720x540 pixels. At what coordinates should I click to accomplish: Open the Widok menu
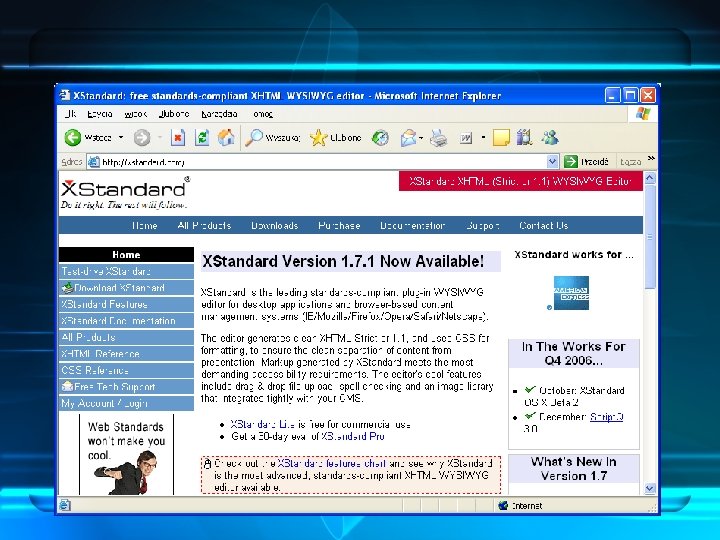tap(135, 114)
